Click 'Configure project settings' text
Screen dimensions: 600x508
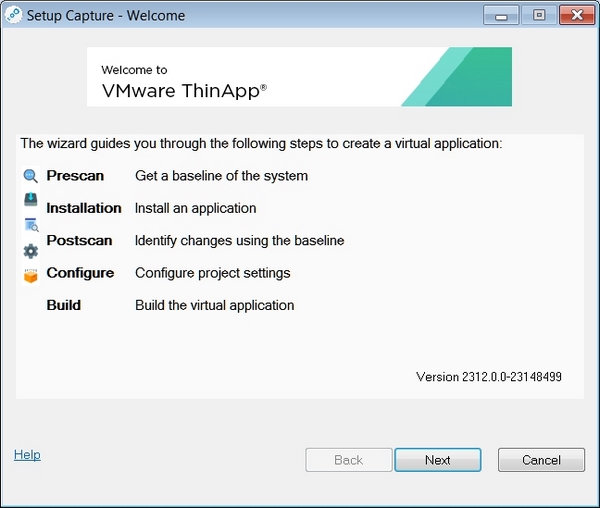coord(213,273)
